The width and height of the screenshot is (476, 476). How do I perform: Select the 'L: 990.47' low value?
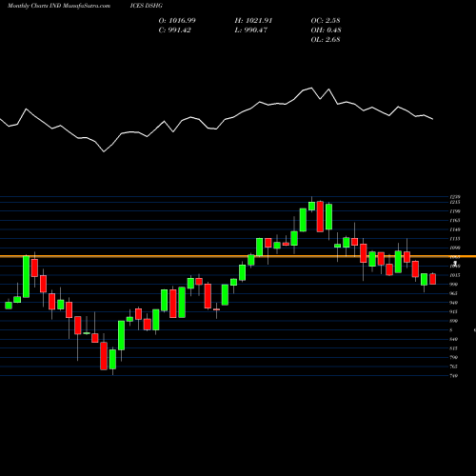(251, 30)
